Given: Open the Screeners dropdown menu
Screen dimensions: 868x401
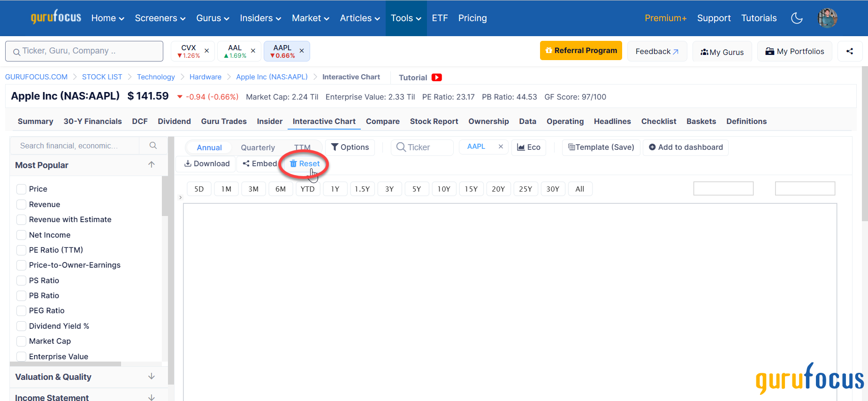Looking at the screenshot, I should coord(160,18).
